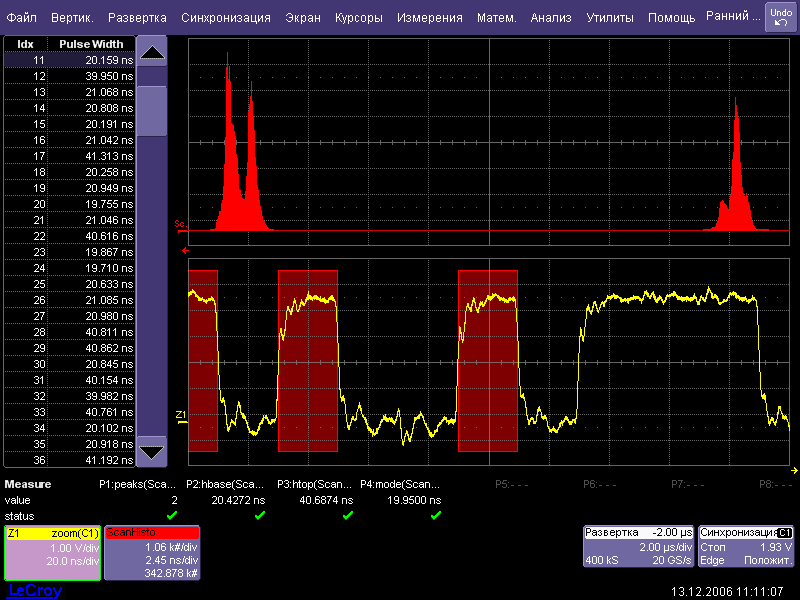The height and width of the screenshot is (600, 800).
Task: Click the htop value 40.6874 ns
Action: tap(326, 501)
